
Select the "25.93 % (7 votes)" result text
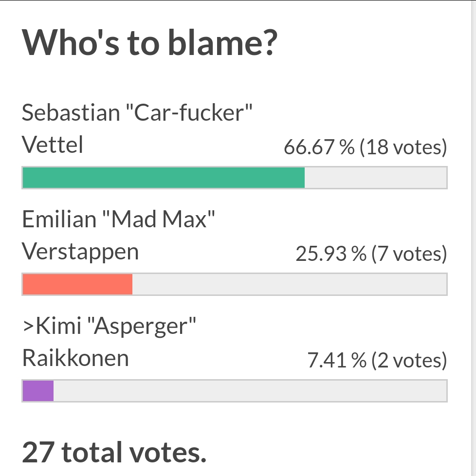pyautogui.click(x=371, y=254)
